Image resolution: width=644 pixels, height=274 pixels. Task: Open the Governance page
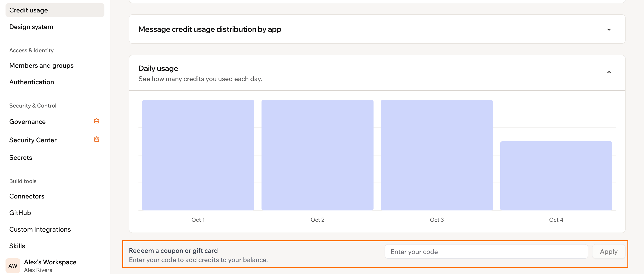tap(28, 122)
